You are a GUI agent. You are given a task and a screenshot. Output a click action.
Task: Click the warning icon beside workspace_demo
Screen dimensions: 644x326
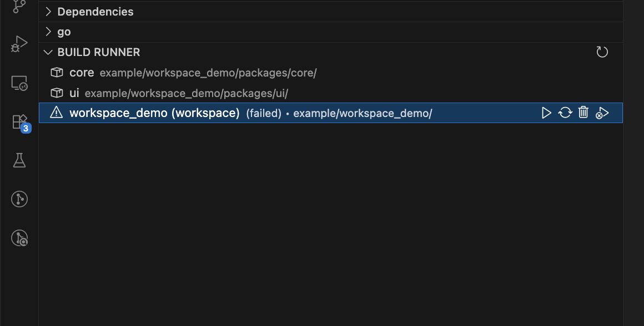point(56,113)
